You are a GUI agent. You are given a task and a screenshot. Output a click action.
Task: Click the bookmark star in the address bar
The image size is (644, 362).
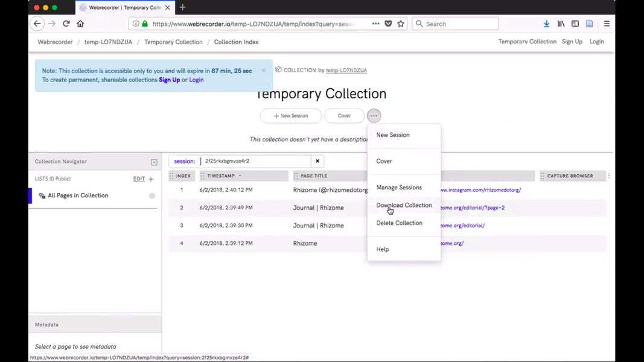click(400, 24)
